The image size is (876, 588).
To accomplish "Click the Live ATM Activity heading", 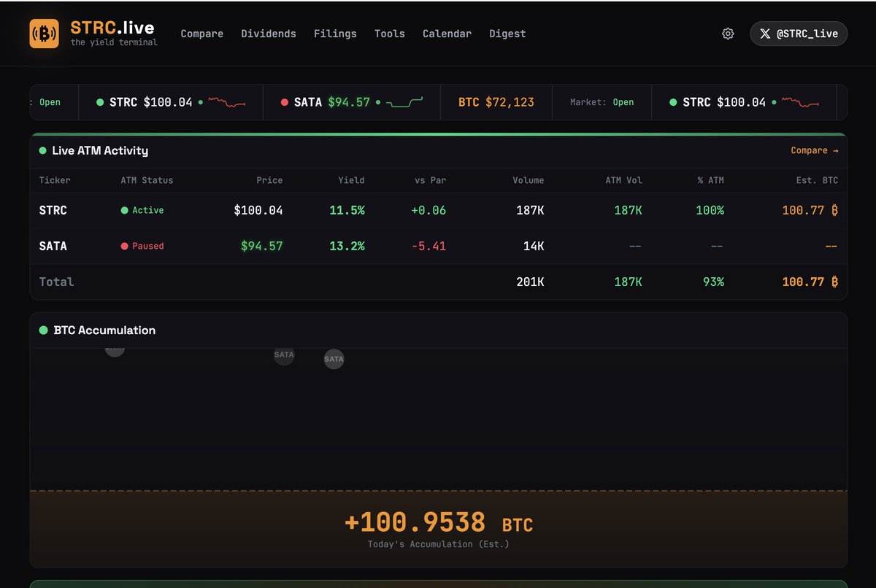I will click(x=100, y=150).
